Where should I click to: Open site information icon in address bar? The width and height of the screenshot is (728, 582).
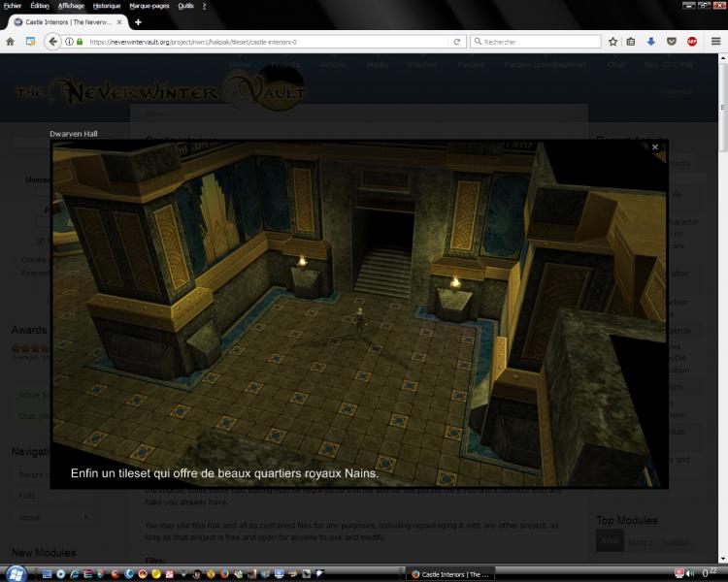(x=69, y=42)
